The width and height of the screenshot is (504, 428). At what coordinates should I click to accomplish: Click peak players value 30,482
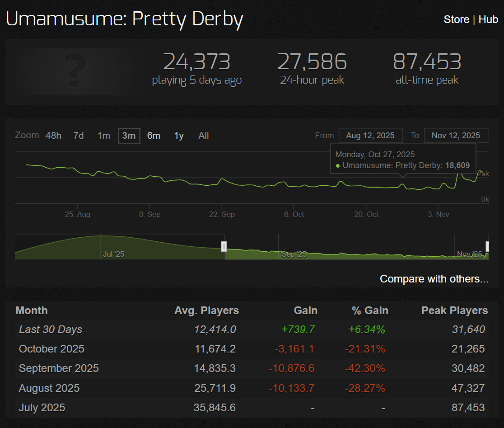pyautogui.click(x=468, y=368)
